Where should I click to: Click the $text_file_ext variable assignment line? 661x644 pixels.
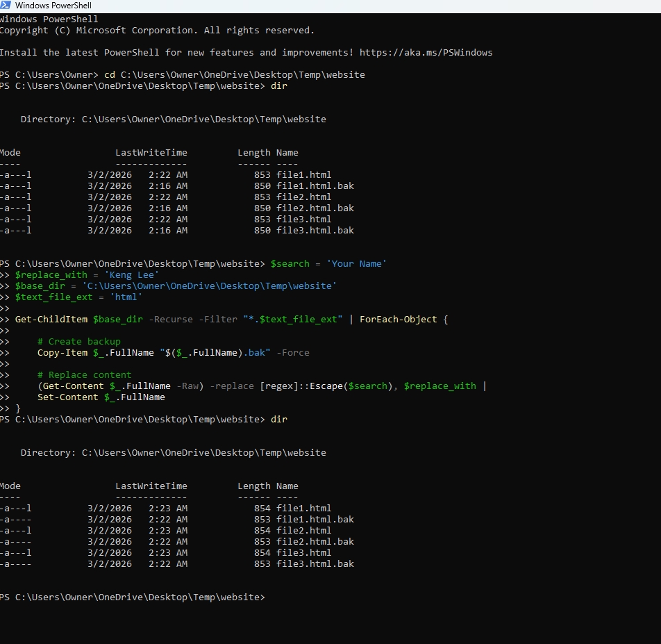point(78,297)
